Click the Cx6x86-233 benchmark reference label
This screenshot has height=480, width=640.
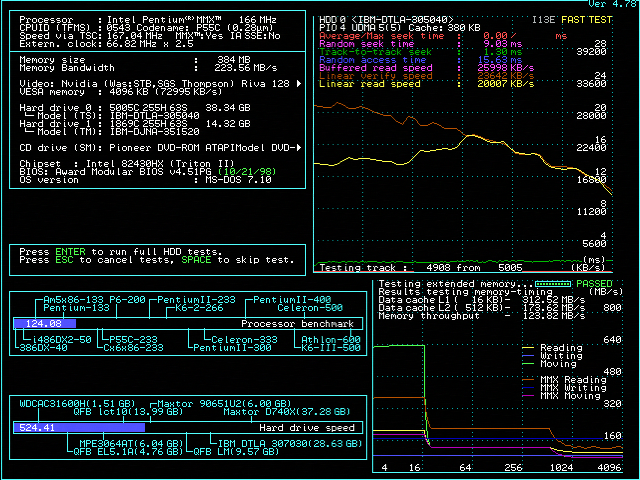pyautogui.click(x=133, y=348)
